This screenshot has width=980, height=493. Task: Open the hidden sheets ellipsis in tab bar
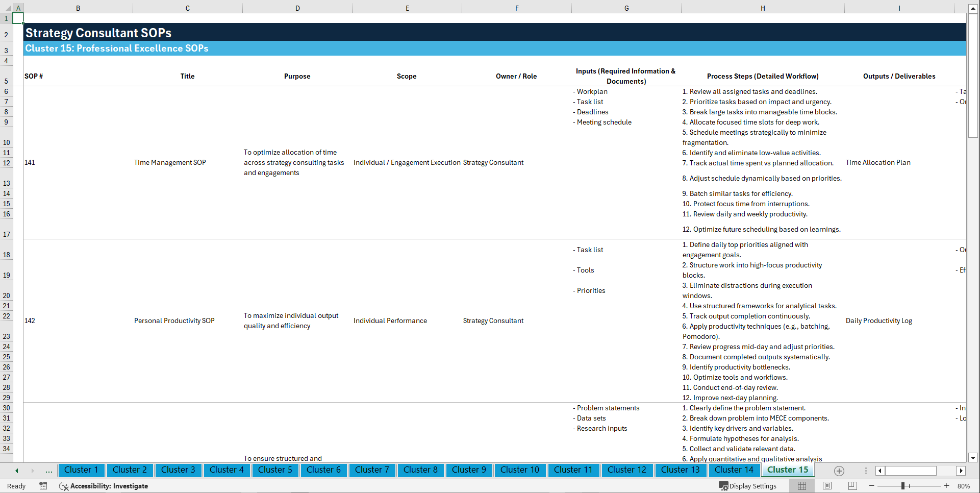(48, 471)
